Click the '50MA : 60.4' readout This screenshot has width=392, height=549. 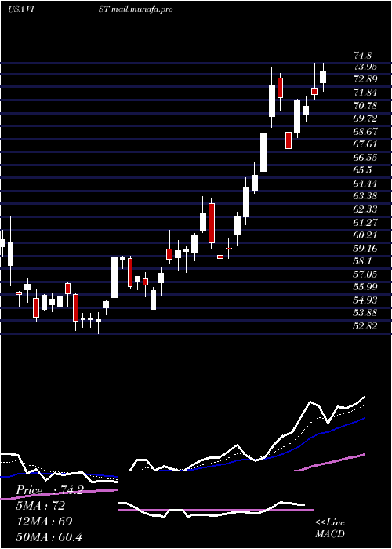pos(49,536)
